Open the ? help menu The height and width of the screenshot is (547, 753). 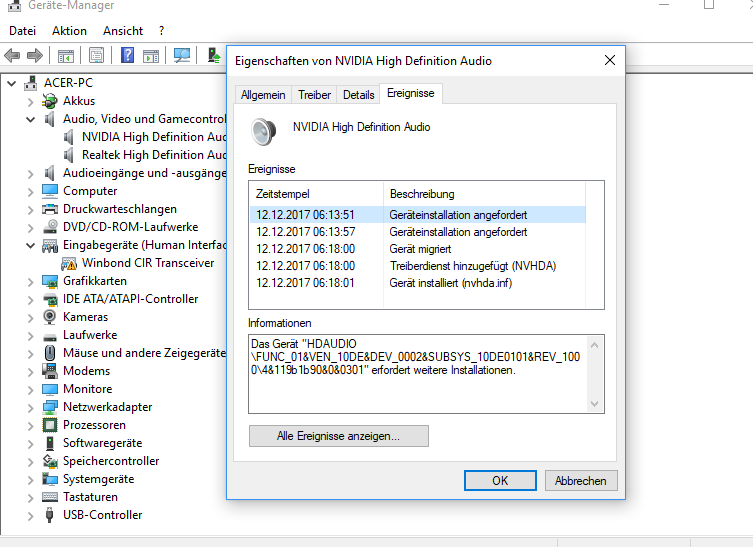[x=161, y=31]
